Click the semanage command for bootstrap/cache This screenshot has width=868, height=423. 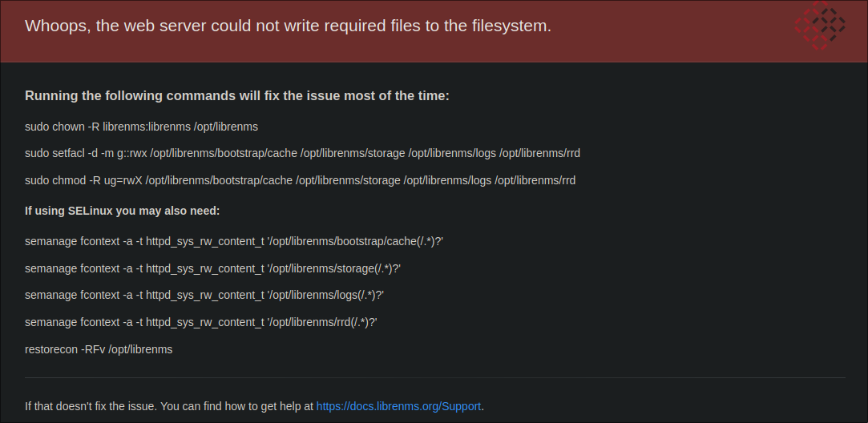click(234, 241)
